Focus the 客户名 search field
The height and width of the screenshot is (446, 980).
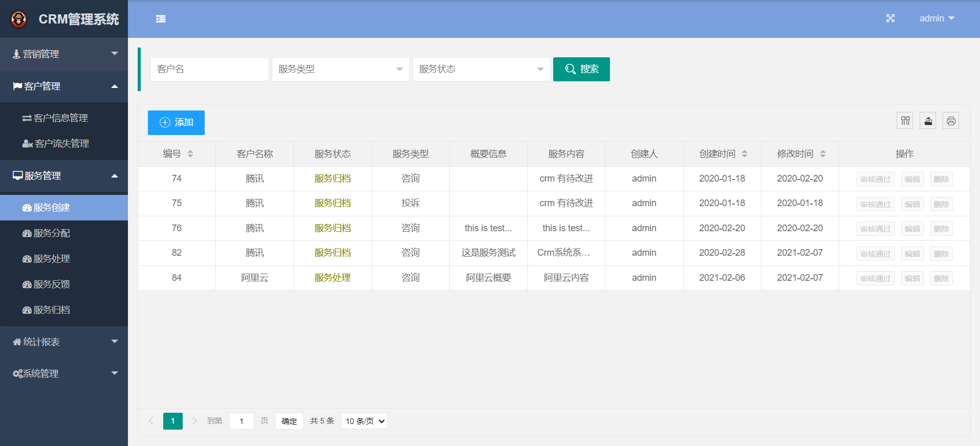click(210, 69)
